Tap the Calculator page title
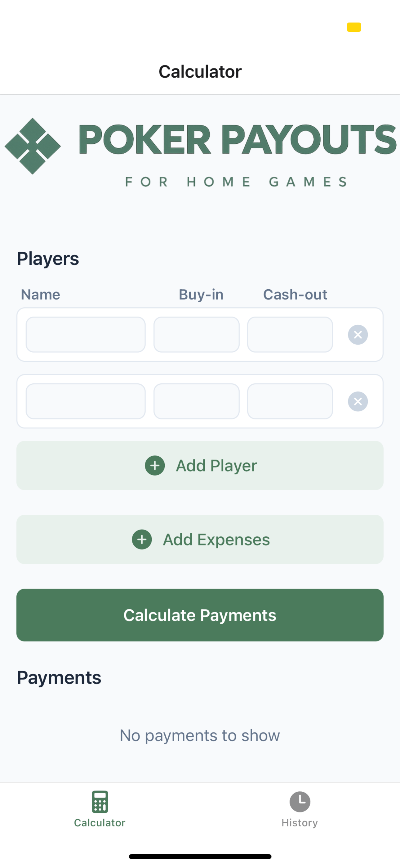The image size is (400, 868). click(x=200, y=71)
